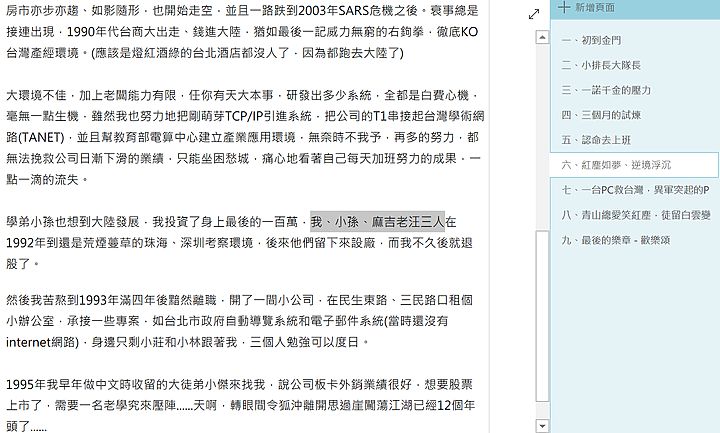720x433 pixels.
Task: Open page 三、一諾千金的壓力
Action: [x=606, y=90]
